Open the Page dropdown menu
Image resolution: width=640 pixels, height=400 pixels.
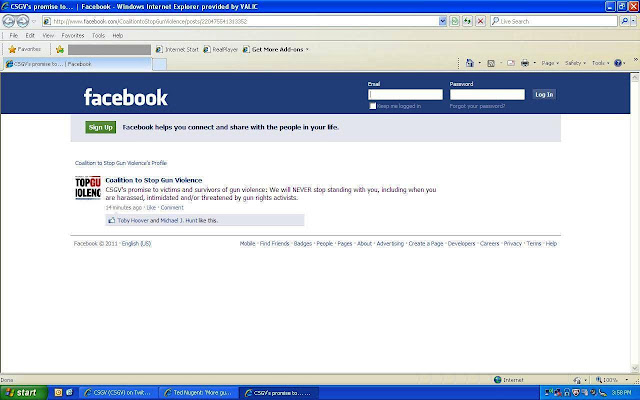[550, 63]
